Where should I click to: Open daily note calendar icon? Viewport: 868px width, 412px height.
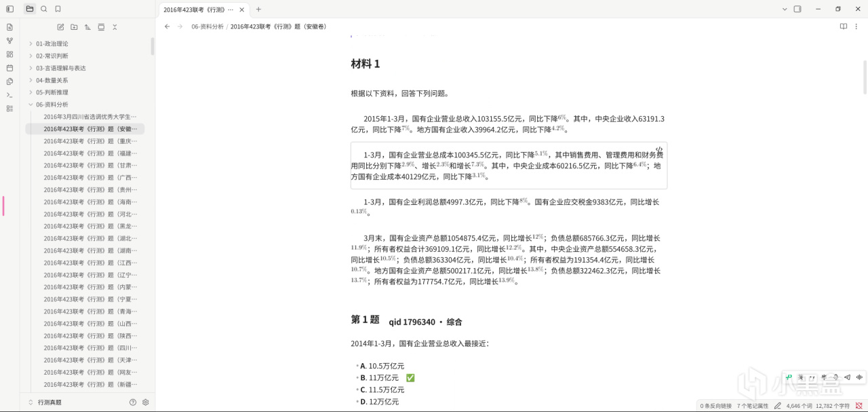(9, 68)
